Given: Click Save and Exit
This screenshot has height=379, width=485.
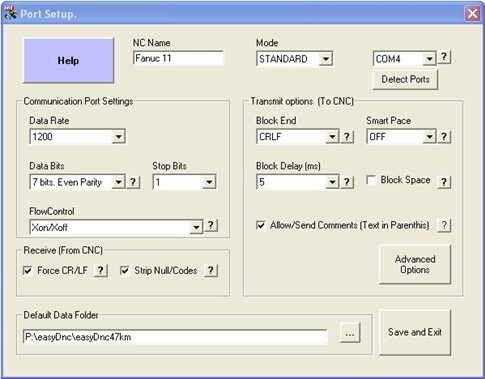Looking at the screenshot, I should pyautogui.click(x=415, y=332).
